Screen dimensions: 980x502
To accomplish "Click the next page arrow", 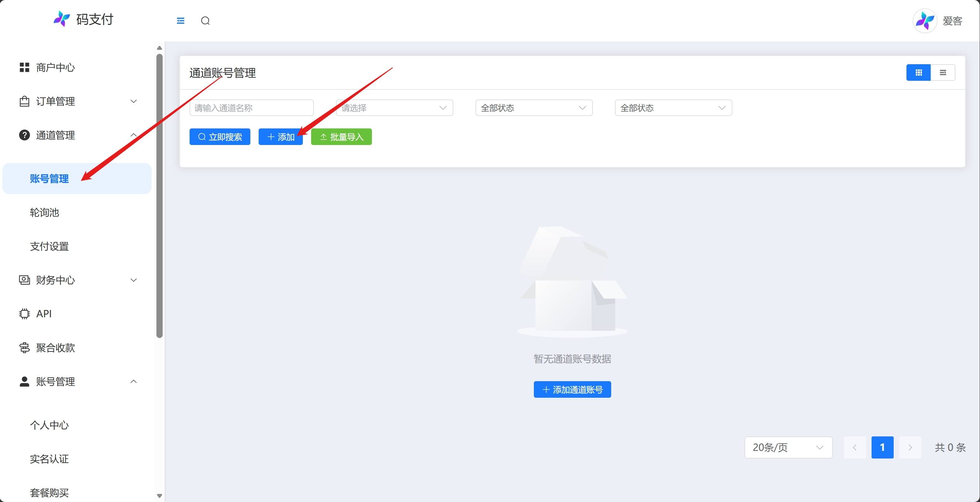I will [910, 447].
